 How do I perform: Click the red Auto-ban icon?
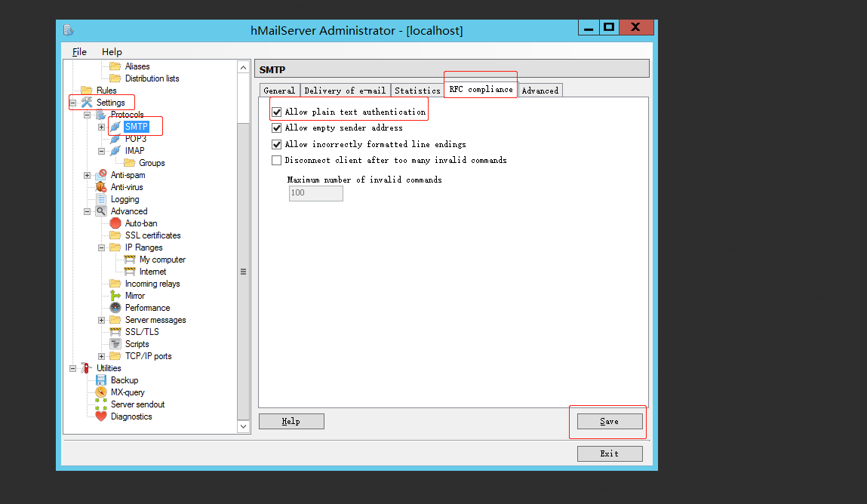point(115,223)
